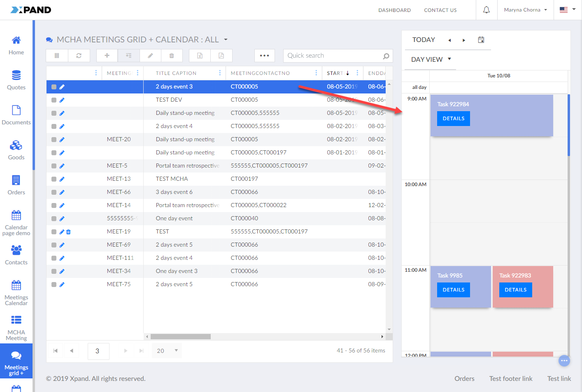Expand the page size selector showing 20
This screenshot has width=582, height=392.
[166, 350]
